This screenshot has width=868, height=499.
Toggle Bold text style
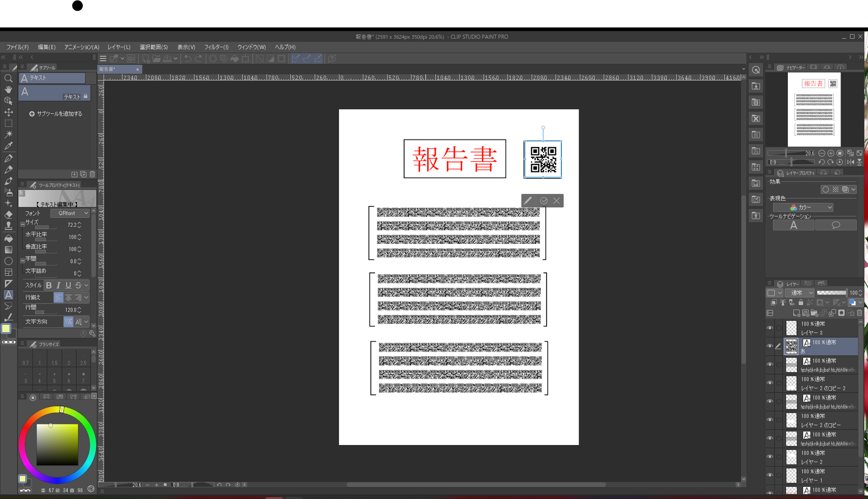(49, 285)
